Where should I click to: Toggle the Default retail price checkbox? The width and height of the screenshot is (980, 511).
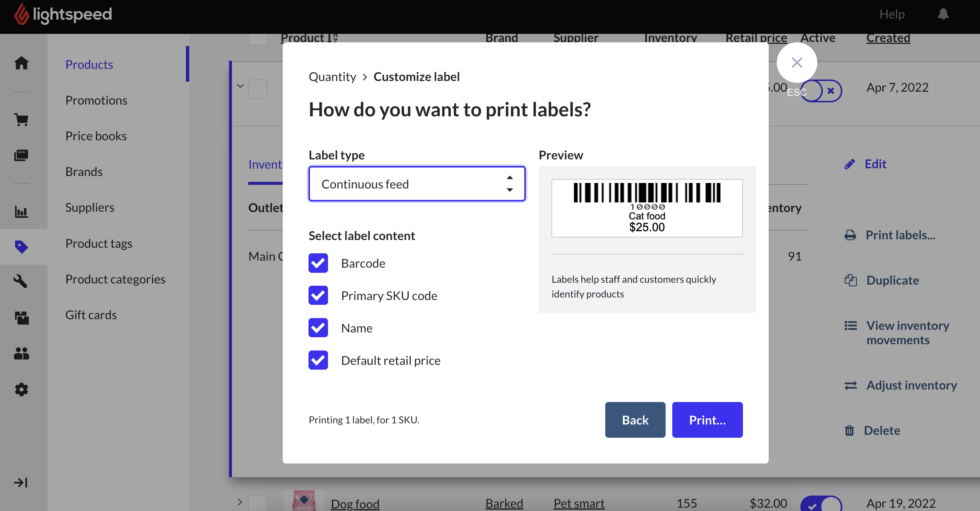(x=318, y=360)
